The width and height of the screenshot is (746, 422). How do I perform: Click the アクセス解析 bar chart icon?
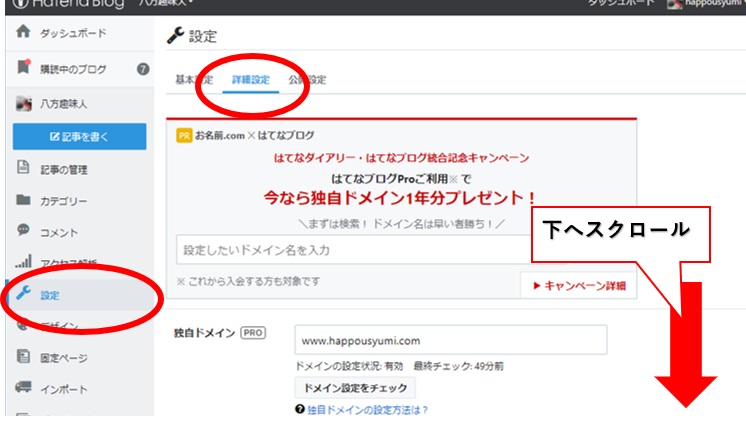point(23,261)
